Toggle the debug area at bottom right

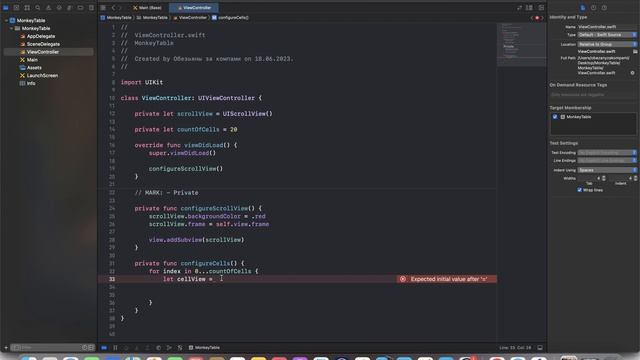point(540,348)
